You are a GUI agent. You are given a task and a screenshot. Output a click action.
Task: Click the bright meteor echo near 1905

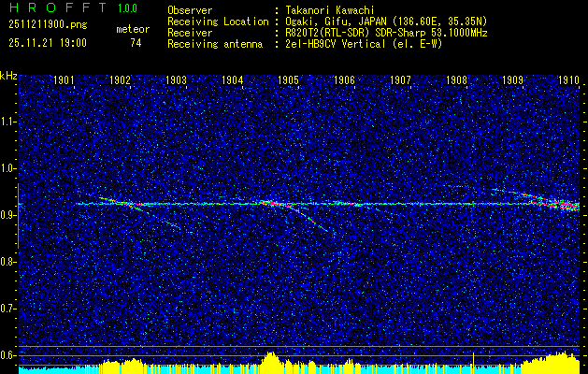tap(278, 204)
